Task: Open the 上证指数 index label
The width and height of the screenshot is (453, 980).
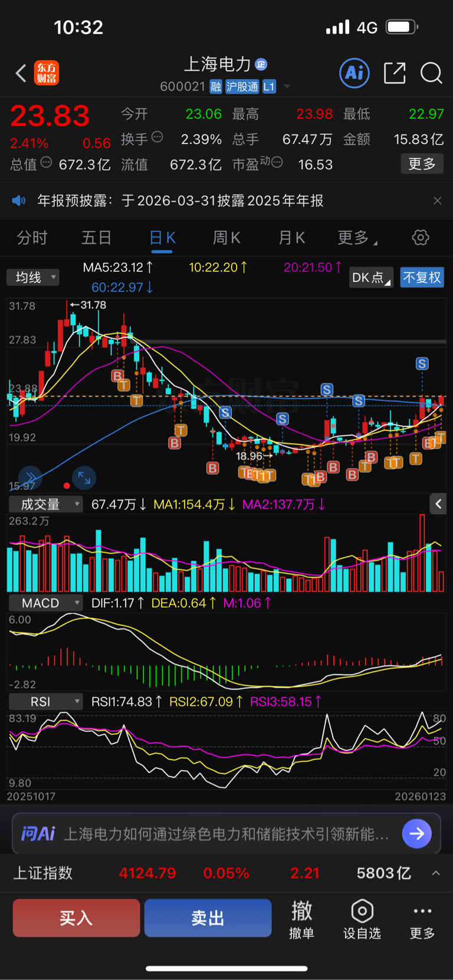Action: (43, 873)
